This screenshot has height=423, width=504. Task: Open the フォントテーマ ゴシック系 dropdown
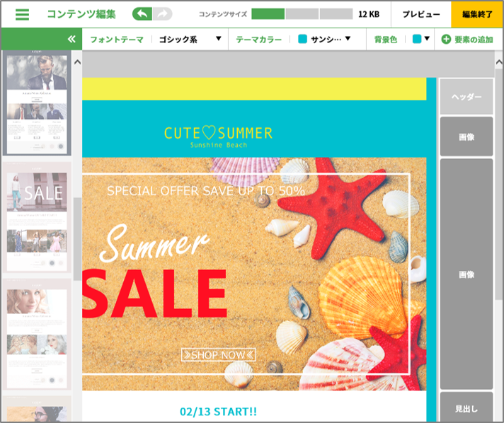[x=190, y=39]
